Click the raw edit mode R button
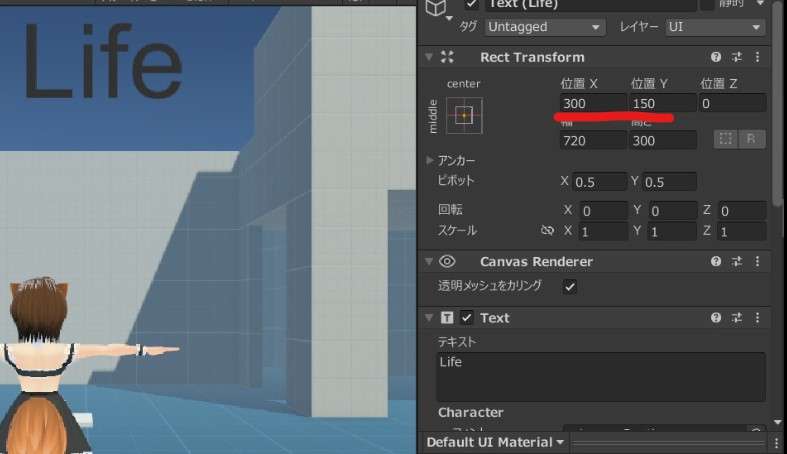The width and height of the screenshot is (787, 454). (x=751, y=139)
